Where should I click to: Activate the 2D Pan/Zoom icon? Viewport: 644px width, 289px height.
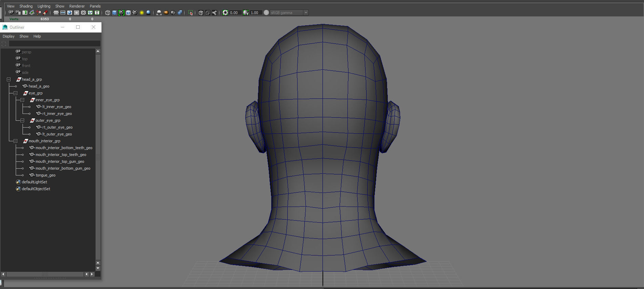39,13
